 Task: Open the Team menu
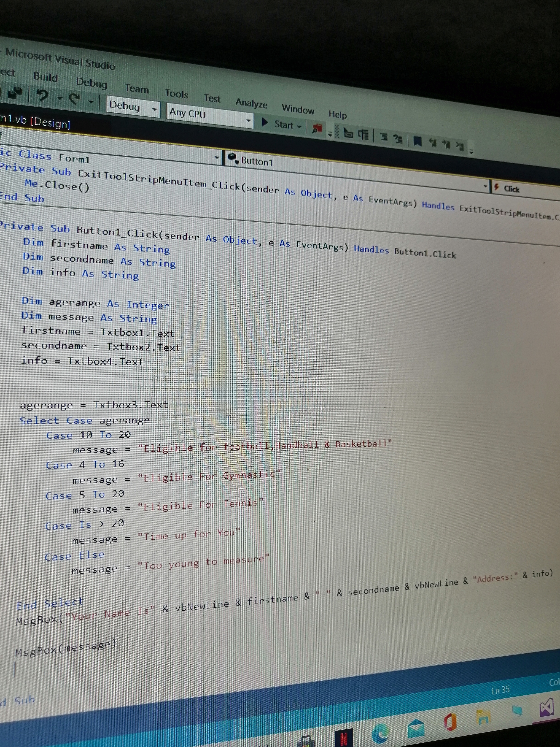pyautogui.click(x=137, y=89)
